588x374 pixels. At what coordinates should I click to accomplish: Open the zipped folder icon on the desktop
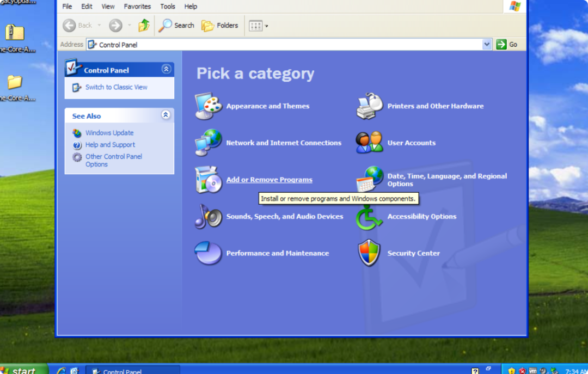[15, 33]
